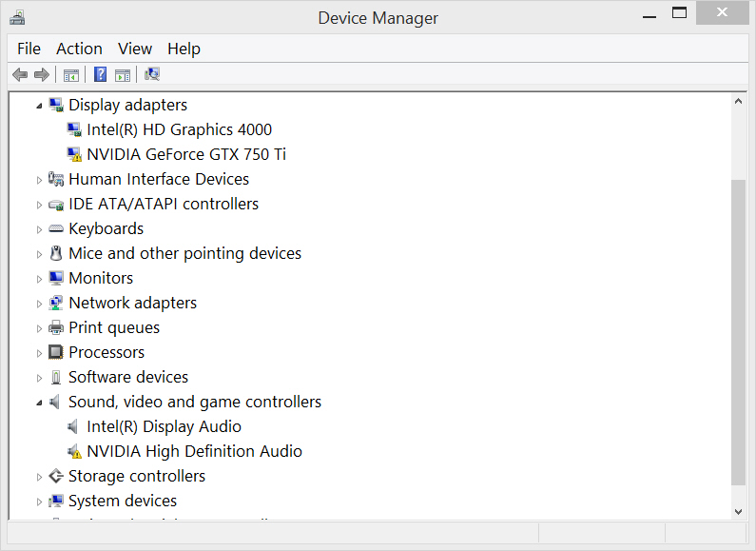Viewport: 756px width, 551px height.
Task: Expand the Software devices node
Action: point(39,378)
